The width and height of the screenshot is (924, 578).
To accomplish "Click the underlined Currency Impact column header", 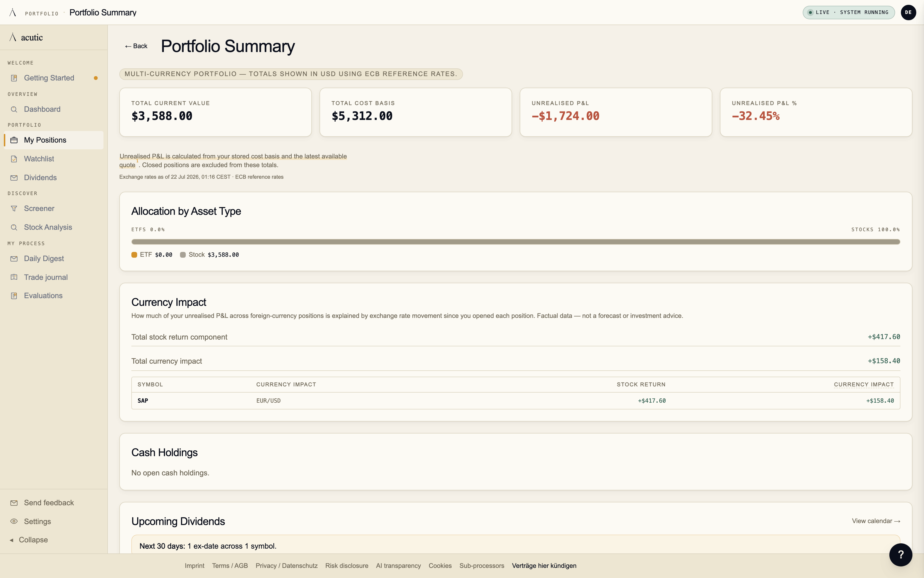I will pyautogui.click(x=864, y=385).
